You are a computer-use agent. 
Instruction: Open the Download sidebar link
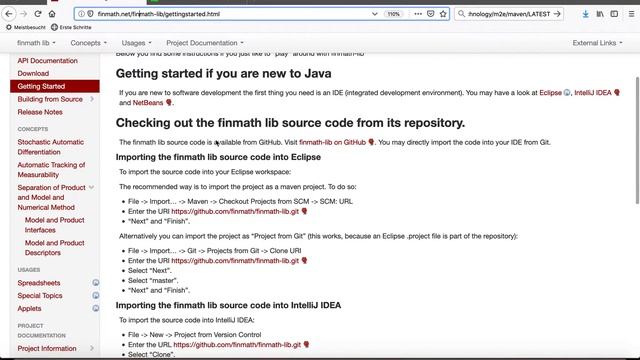[x=33, y=73]
